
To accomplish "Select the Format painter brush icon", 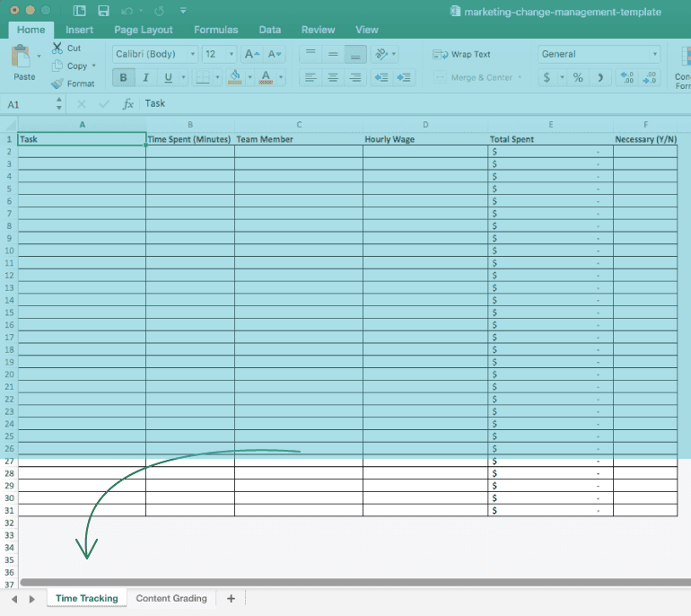I will click(x=58, y=84).
